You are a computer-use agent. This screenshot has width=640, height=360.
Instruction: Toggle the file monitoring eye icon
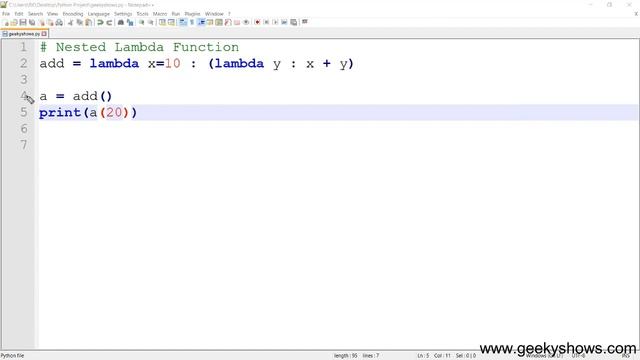tap(246, 22)
